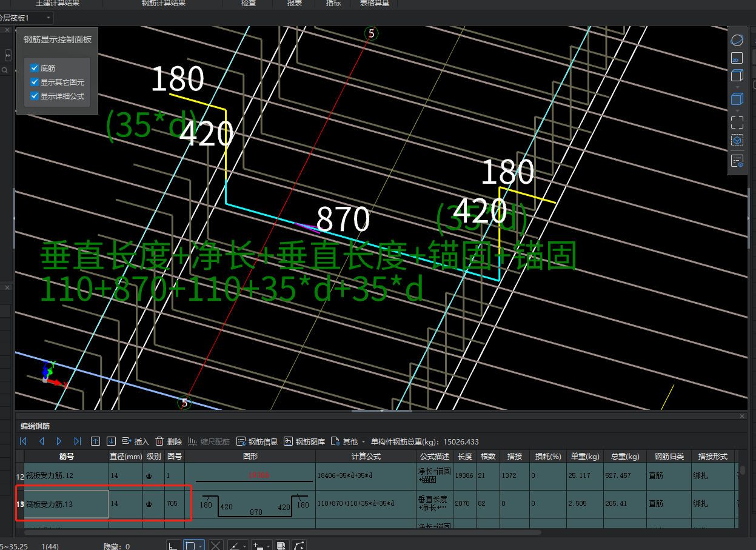Click the dashed-frame full screen icon
This screenshot has width=756, height=550.
(x=737, y=122)
